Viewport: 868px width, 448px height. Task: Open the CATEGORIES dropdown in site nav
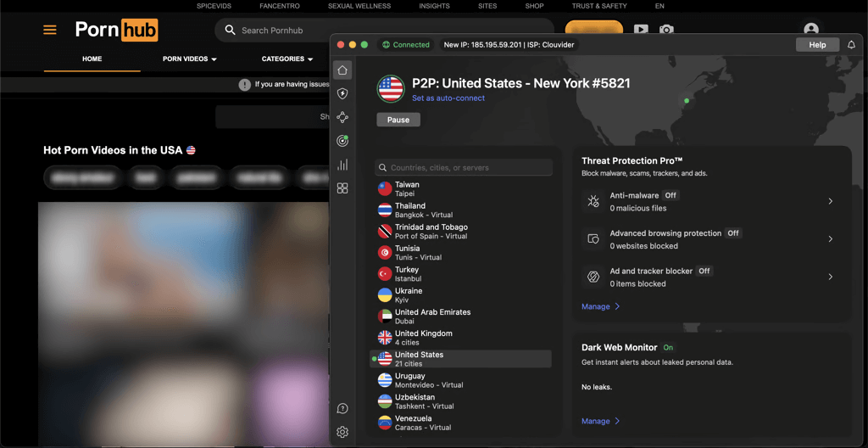(287, 59)
